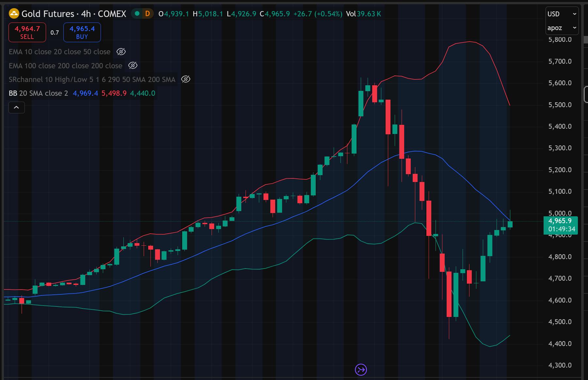Click the Gold Futures 4h COMEX title
Screen dimensions: 588x380
(x=74, y=14)
